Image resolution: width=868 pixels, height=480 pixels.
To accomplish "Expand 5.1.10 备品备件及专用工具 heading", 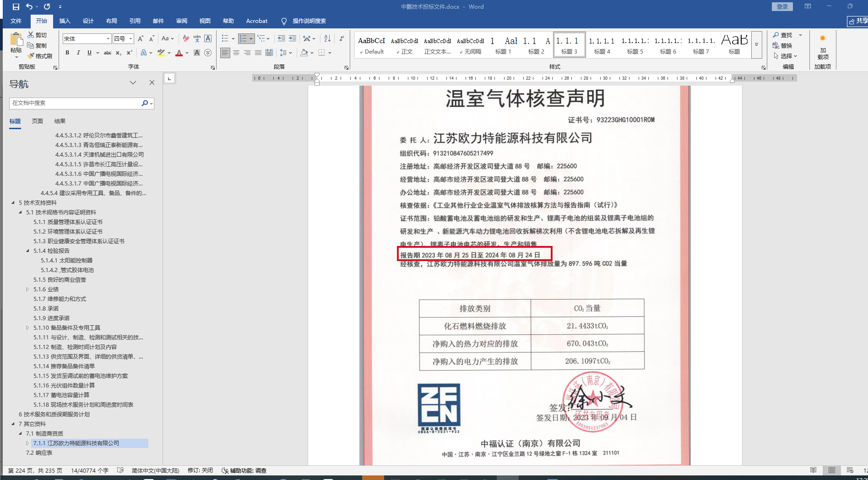I will pos(27,328).
